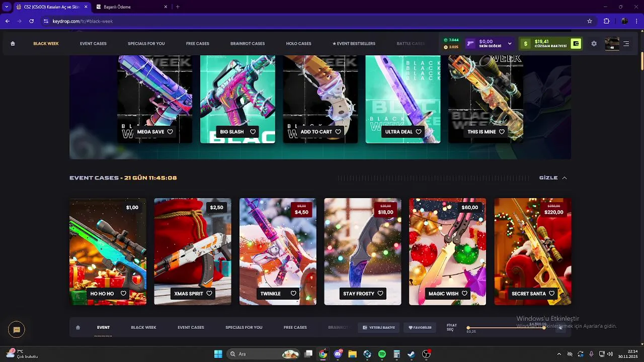Collapse event cases with GİZLE chevron
This screenshot has width=644, height=362.
pos(564,178)
